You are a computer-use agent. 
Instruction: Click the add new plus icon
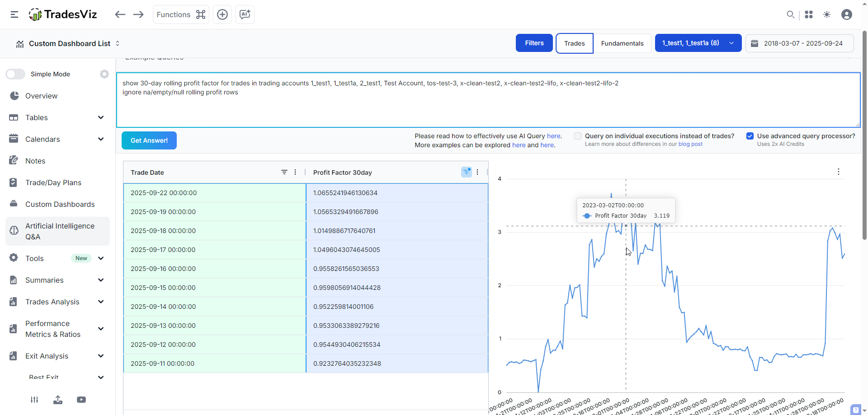[222, 14]
